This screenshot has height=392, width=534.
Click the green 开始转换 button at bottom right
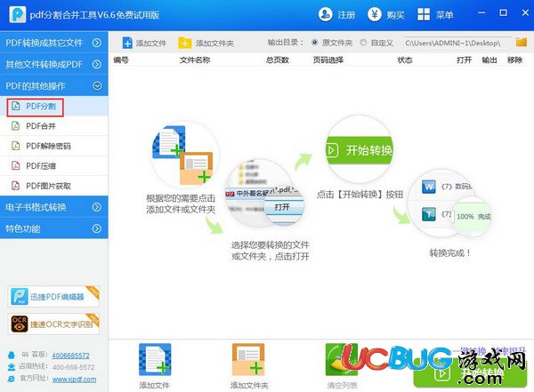click(470, 373)
